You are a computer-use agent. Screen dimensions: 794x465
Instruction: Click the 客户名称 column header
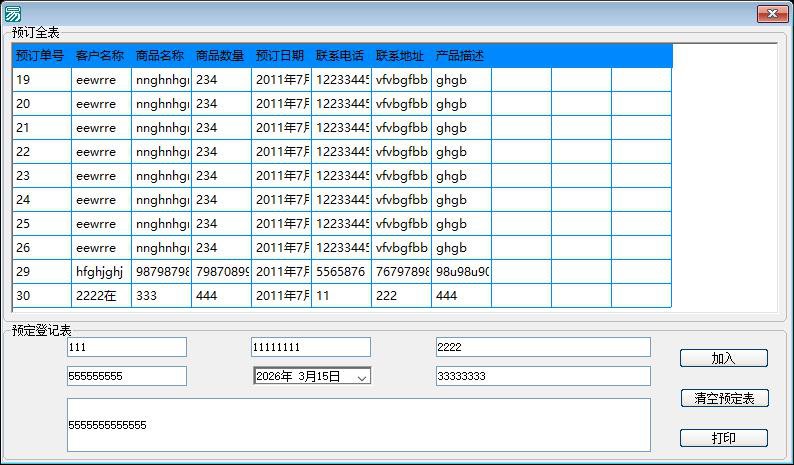click(x=101, y=56)
